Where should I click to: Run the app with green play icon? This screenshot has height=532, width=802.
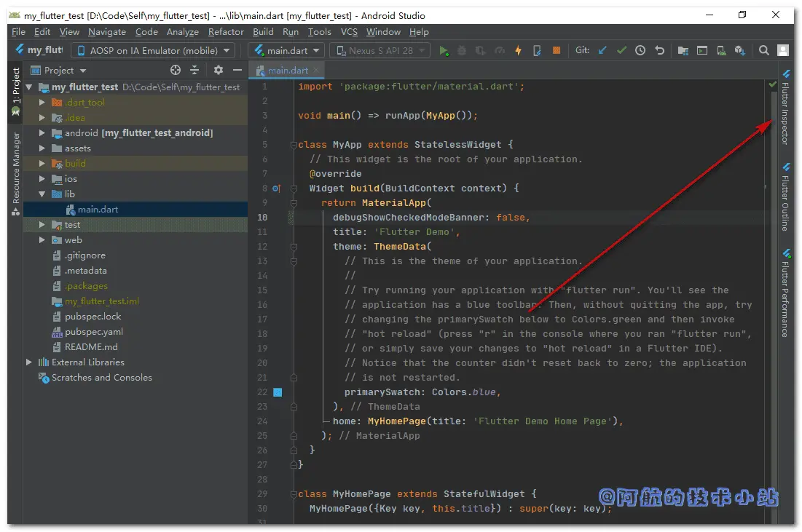point(444,51)
